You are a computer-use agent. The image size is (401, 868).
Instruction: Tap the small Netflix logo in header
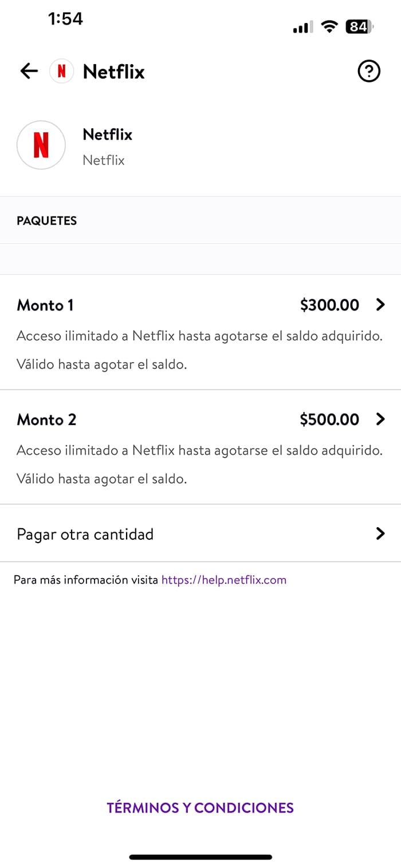[62, 72]
